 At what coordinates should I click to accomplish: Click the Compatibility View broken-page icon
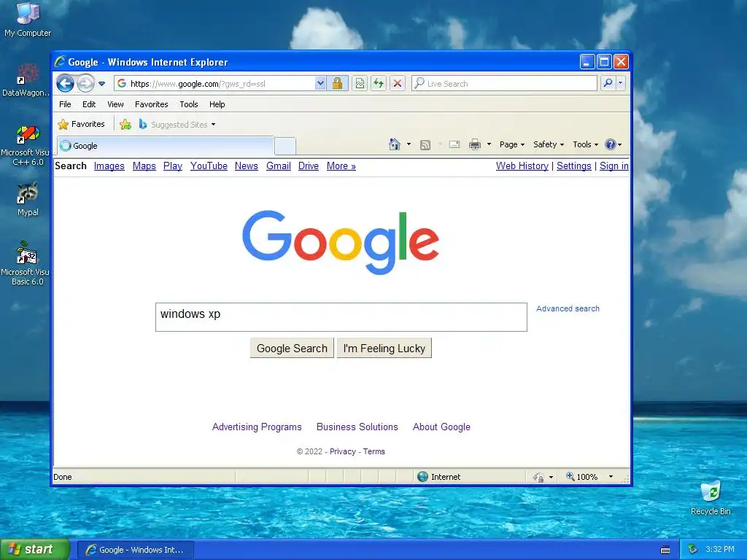click(360, 83)
